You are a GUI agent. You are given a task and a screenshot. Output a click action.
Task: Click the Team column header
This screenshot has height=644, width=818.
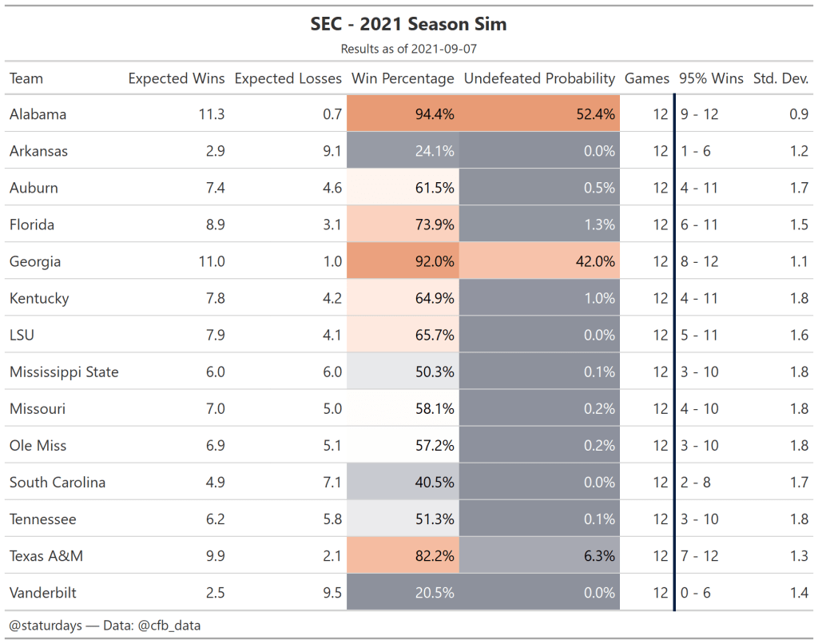tap(26, 78)
